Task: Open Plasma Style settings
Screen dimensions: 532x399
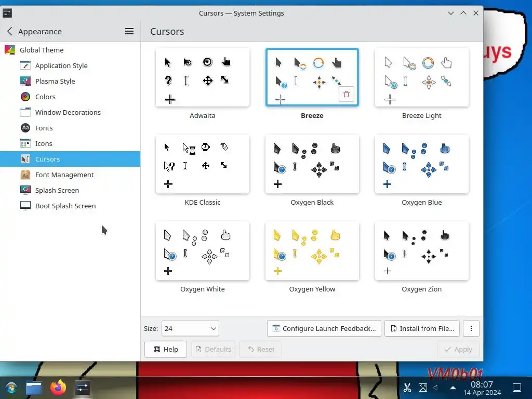Action: [70, 81]
